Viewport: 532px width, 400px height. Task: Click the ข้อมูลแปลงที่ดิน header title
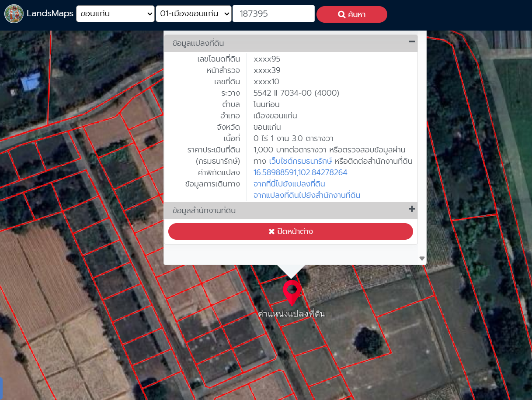[x=198, y=43]
